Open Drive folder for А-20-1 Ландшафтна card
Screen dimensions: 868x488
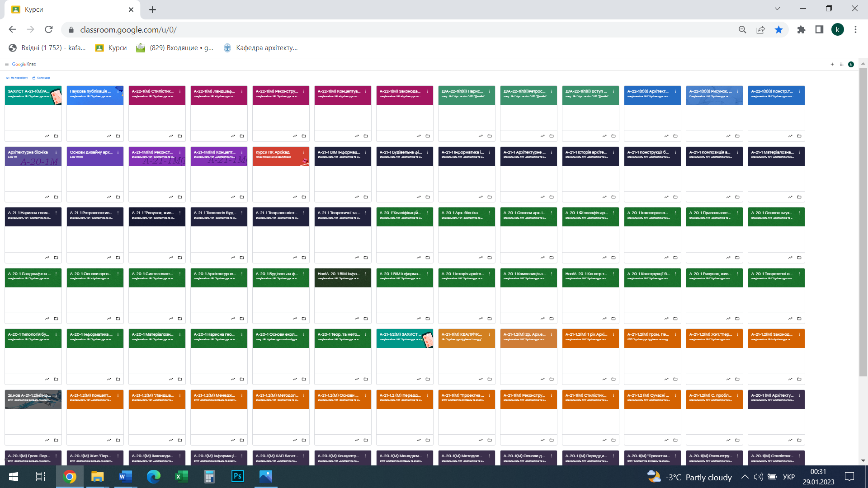pos(56,319)
